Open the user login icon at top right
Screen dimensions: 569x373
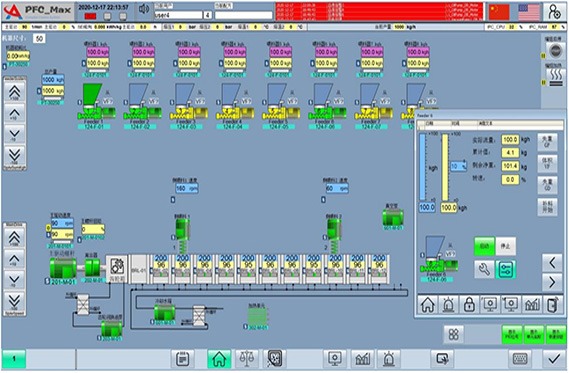point(554,12)
